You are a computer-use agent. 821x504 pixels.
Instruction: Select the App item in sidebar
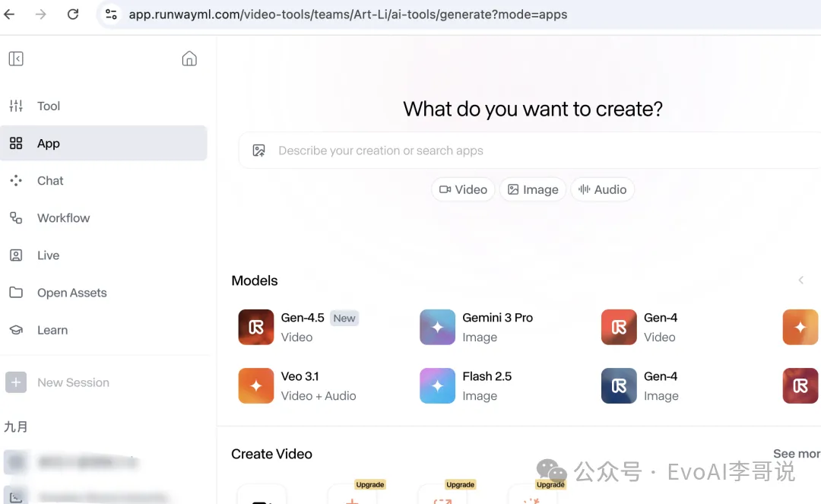pyautogui.click(x=103, y=143)
